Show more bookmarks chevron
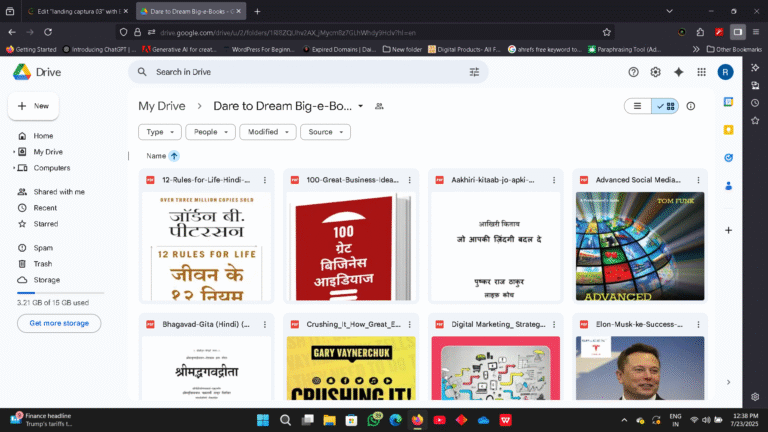The image size is (768, 432). click(696, 49)
